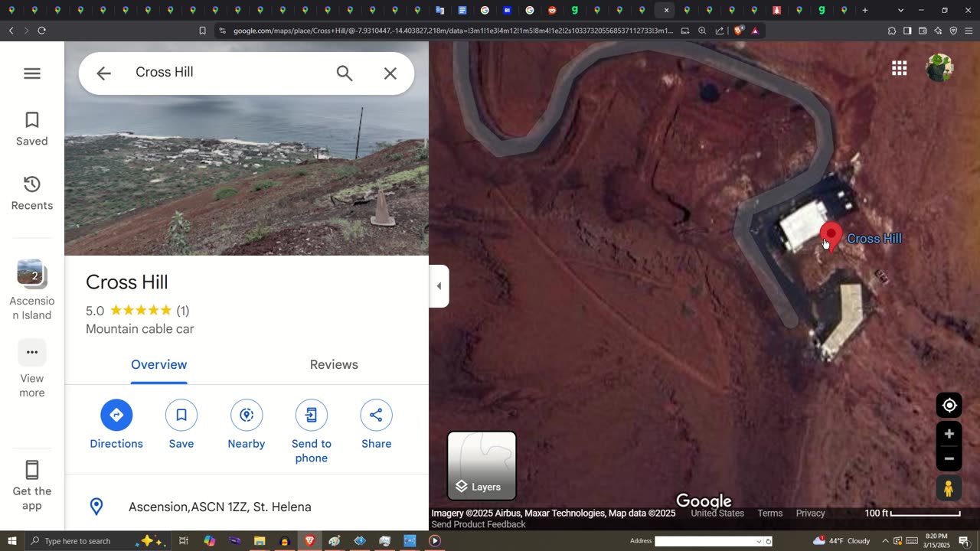The image size is (980, 551).
Task: Send Cross Hill to phone
Action: tap(312, 432)
